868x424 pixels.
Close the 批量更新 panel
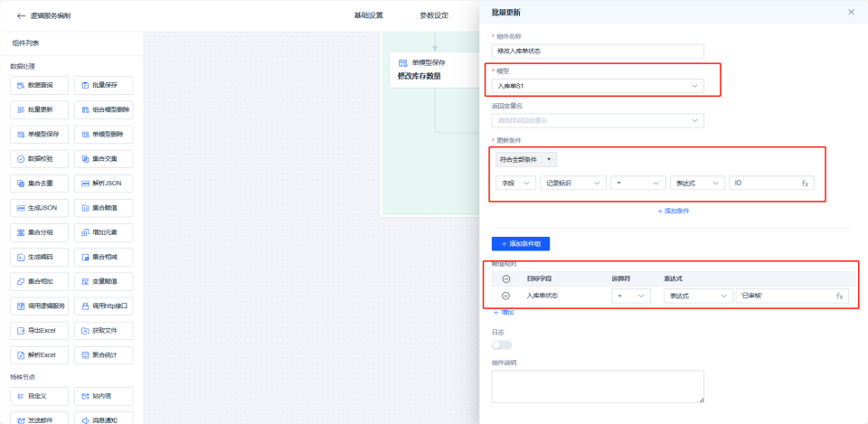point(852,12)
